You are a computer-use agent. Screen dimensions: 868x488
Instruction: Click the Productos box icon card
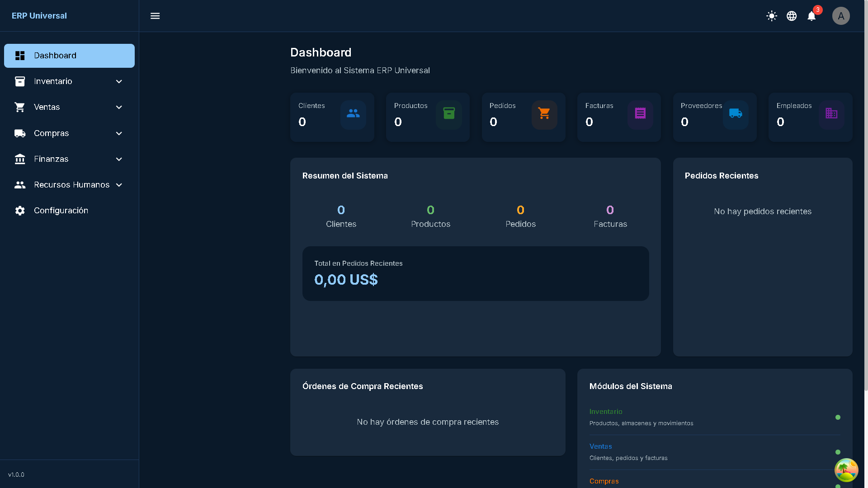[x=449, y=114]
